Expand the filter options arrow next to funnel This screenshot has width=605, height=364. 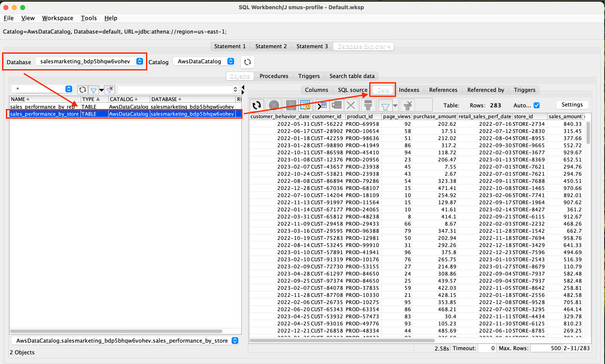click(x=395, y=105)
